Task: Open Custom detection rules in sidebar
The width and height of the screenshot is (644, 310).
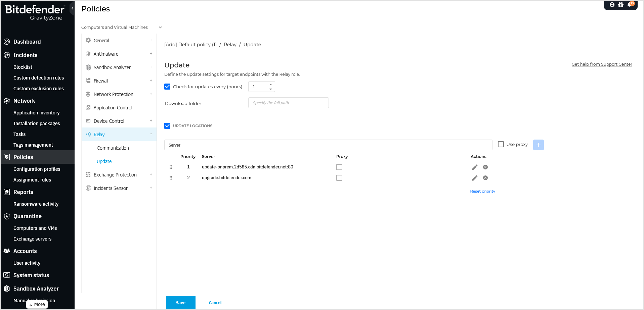Action: point(39,78)
